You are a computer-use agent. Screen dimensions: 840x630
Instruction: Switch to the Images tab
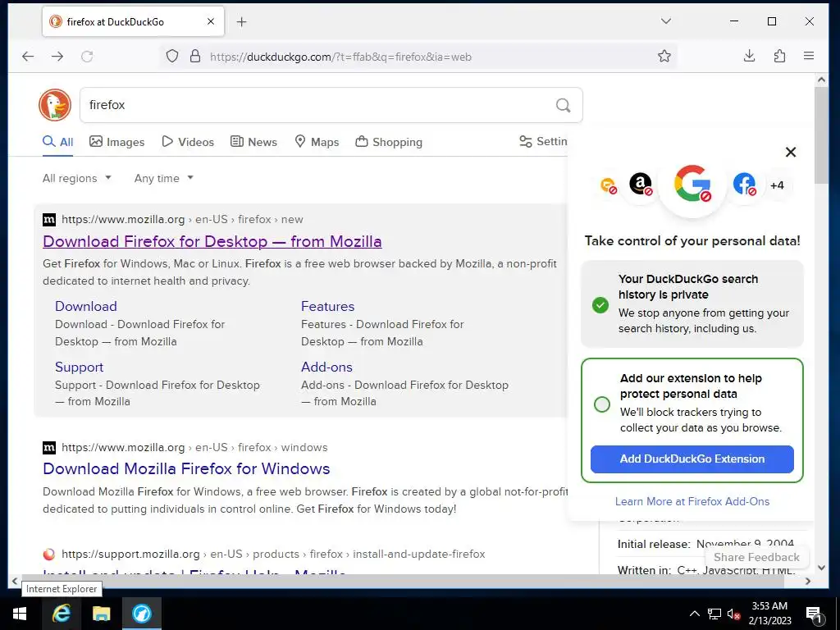click(x=116, y=142)
